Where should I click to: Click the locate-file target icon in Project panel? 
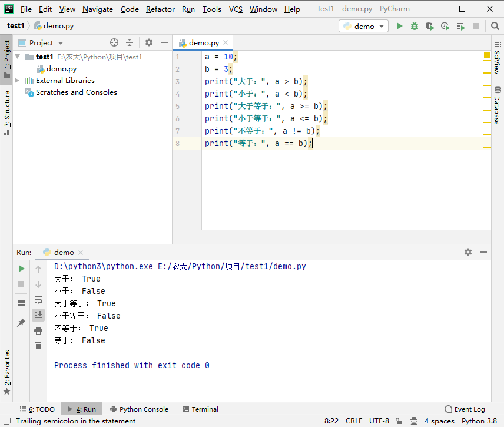(x=114, y=42)
